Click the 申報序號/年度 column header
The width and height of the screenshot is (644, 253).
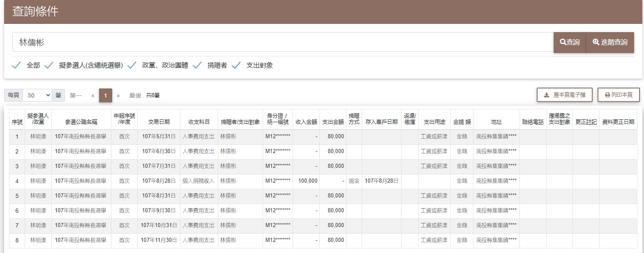[x=125, y=119]
